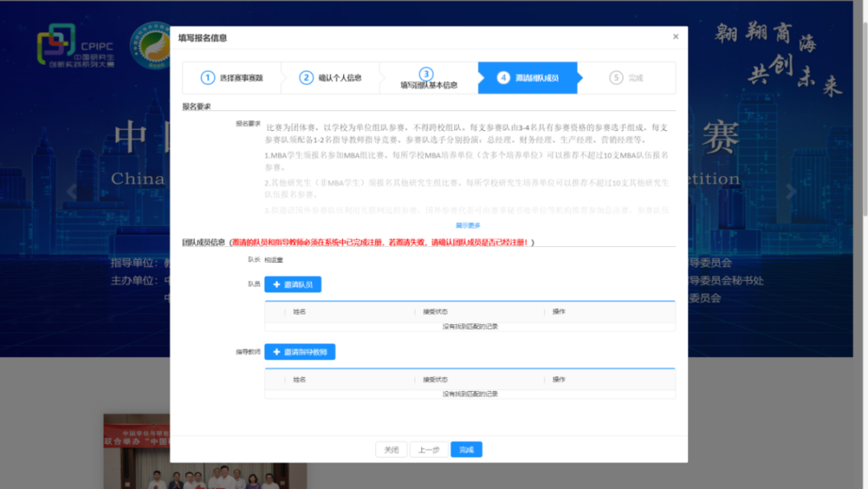
Task: Show previous banner slide with left arrow
Action: (x=72, y=191)
